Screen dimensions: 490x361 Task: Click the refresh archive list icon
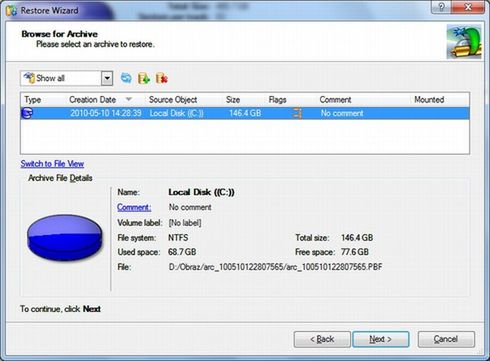[126, 78]
